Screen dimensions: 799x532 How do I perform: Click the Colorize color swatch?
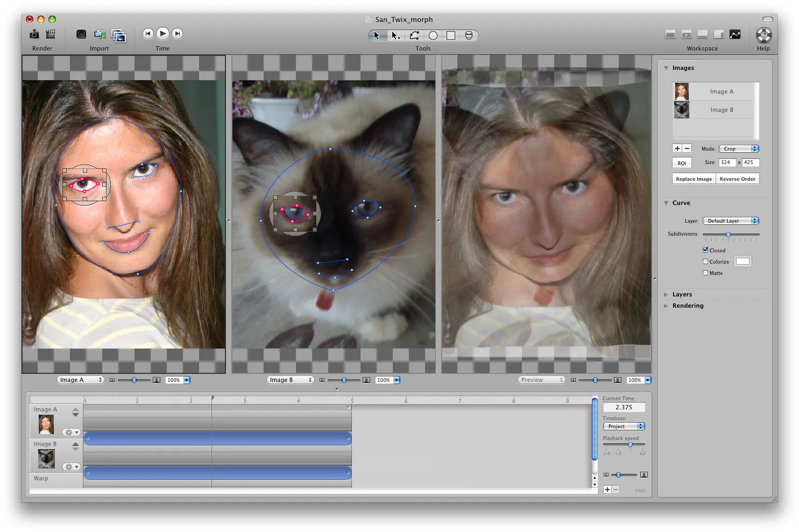click(743, 261)
